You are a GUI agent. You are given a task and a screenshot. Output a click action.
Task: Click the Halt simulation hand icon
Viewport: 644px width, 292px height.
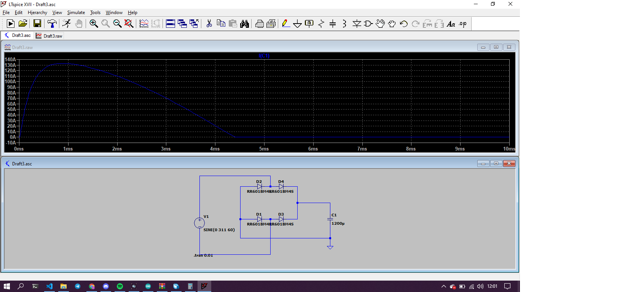(x=78, y=24)
